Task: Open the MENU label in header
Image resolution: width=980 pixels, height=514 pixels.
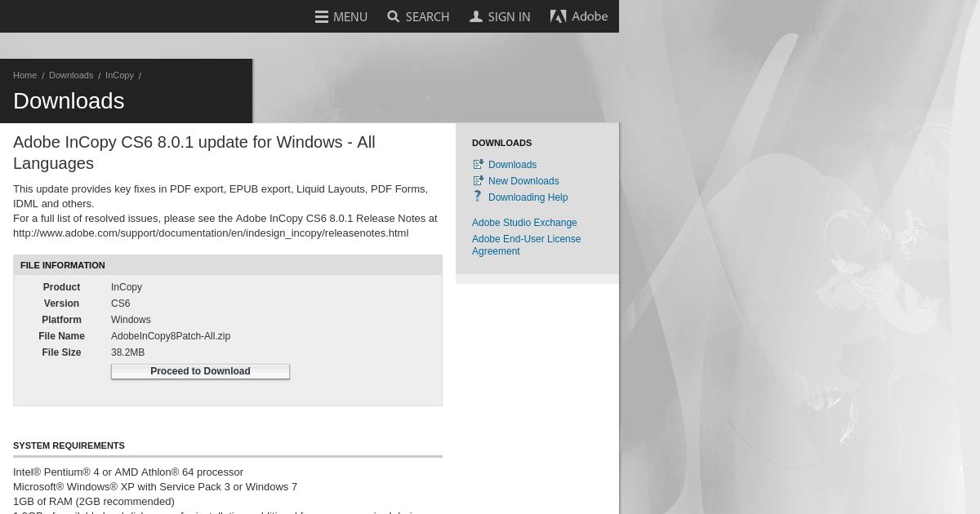Action: coord(350,16)
